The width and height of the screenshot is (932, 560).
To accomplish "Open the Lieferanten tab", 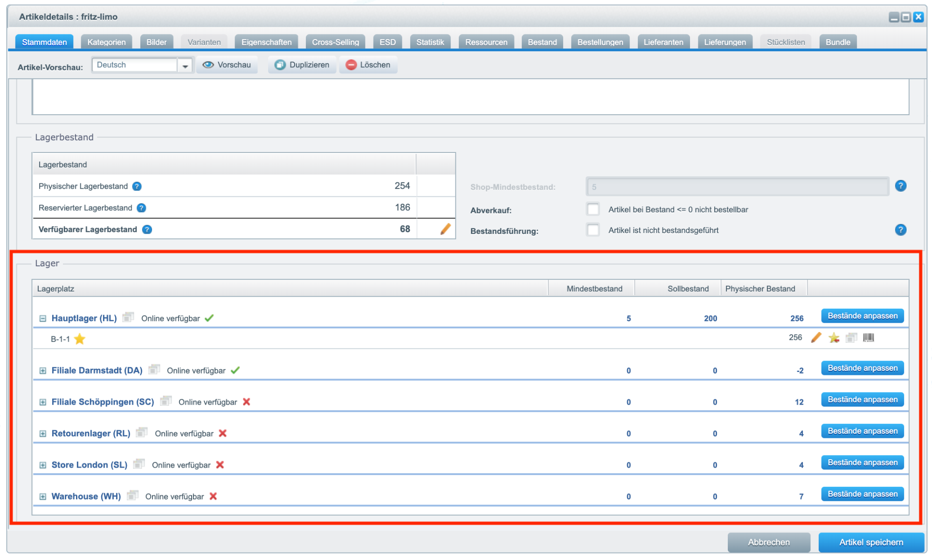I will [663, 42].
